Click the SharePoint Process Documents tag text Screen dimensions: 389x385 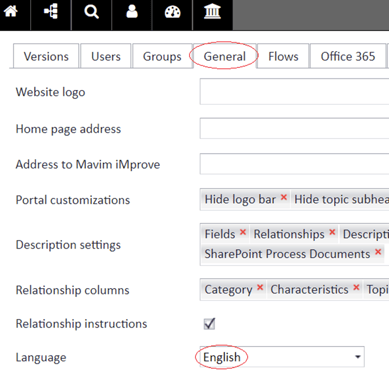[x=287, y=254]
